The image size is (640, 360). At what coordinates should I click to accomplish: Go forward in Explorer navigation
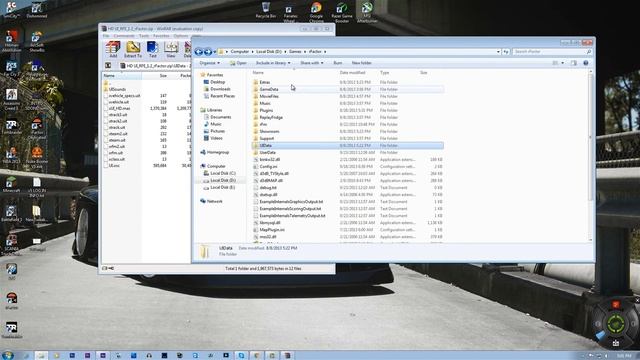click(208, 52)
